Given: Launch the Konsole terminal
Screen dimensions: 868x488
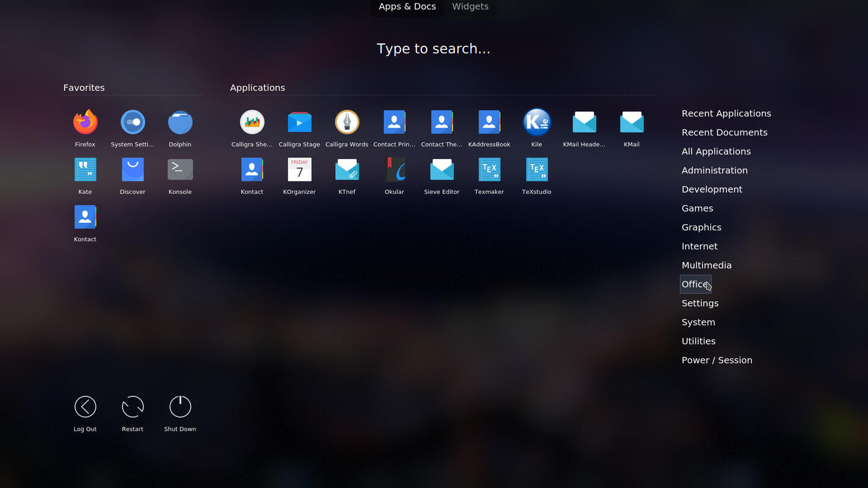Looking at the screenshot, I should pyautogui.click(x=180, y=175).
